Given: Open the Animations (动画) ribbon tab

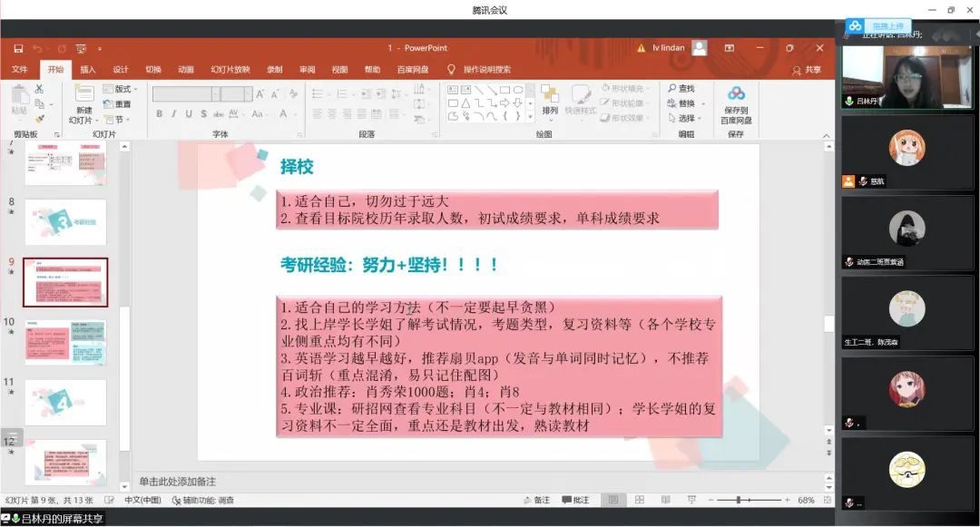Looking at the screenshot, I should click(x=185, y=70).
